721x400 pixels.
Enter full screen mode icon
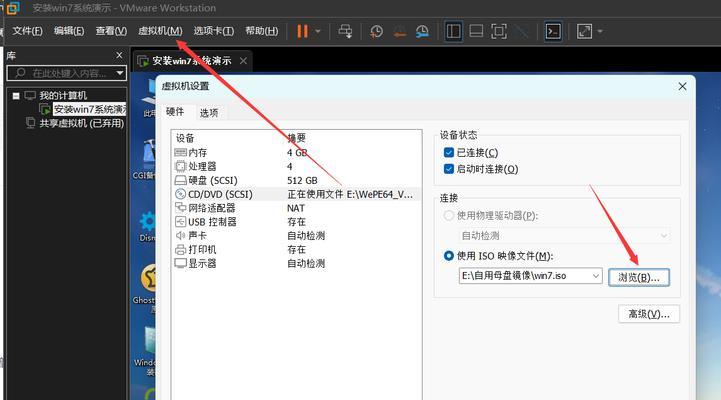pos(499,31)
